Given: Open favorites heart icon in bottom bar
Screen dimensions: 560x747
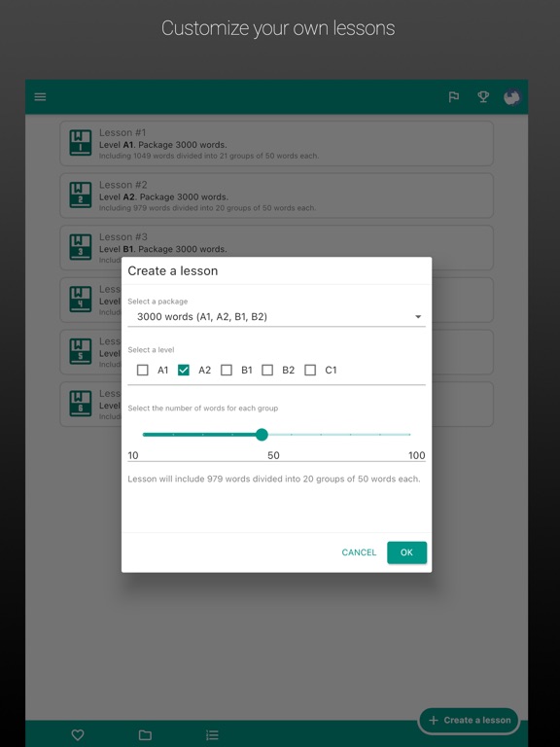Looking at the screenshot, I should coord(78,734).
